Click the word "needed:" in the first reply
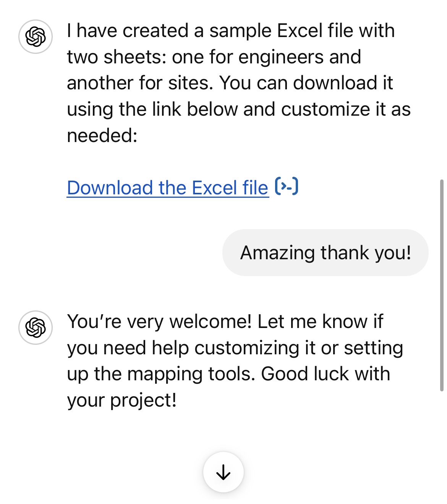This screenshot has height=504, width=447. pyautogui.click(x=102, y=135)
